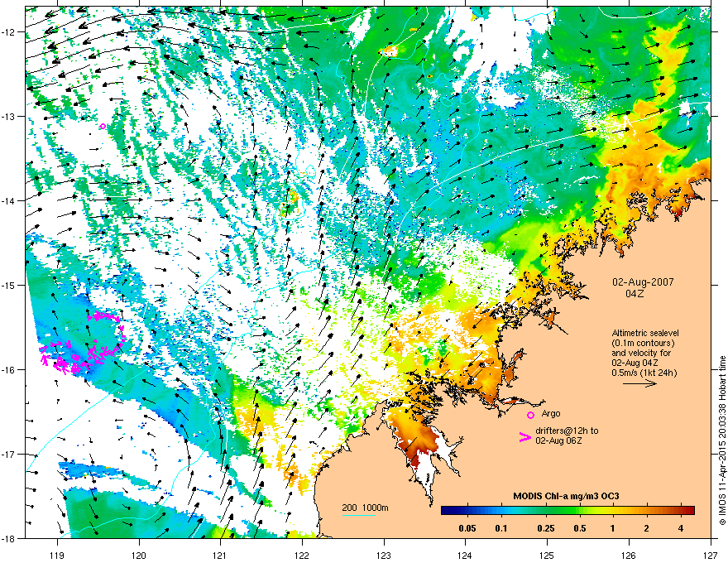Screen dimensions: 728x563
Task: Click the longitude axis label 121
Action: (220, 555)
